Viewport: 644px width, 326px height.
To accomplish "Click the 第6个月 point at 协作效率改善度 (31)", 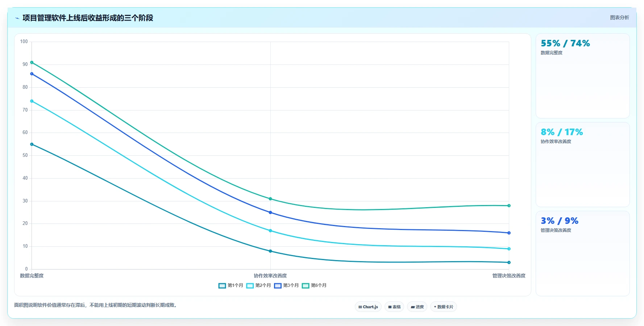I will [270, 199].
